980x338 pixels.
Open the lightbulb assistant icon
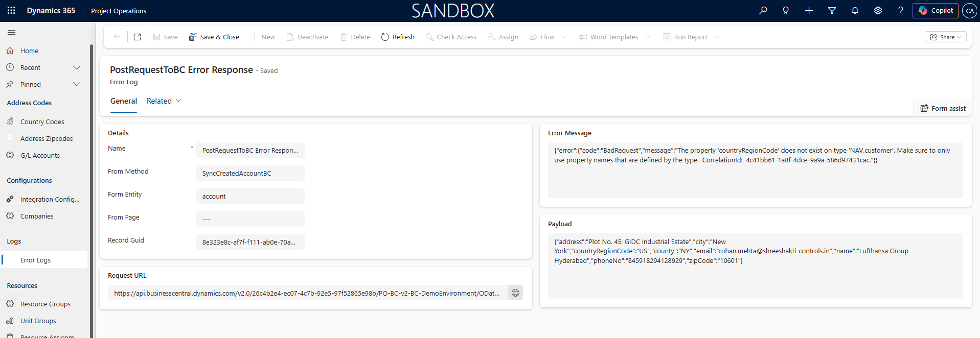click(786, 10)
